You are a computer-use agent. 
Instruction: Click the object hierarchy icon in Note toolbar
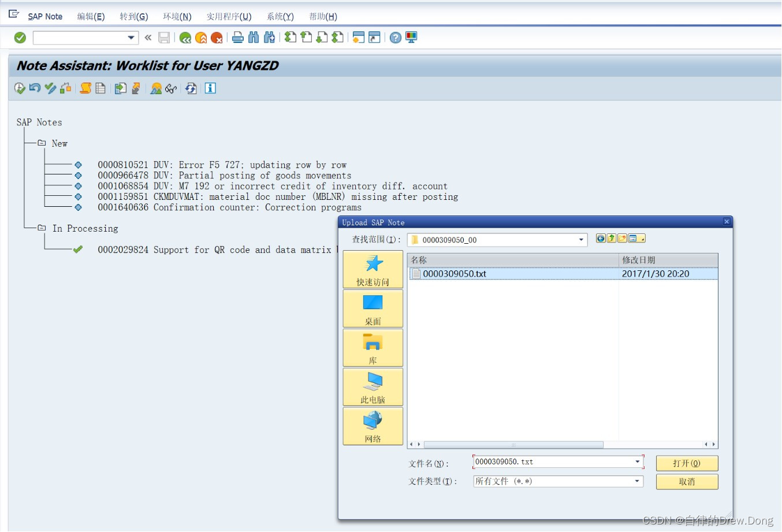tap(66, 88)
